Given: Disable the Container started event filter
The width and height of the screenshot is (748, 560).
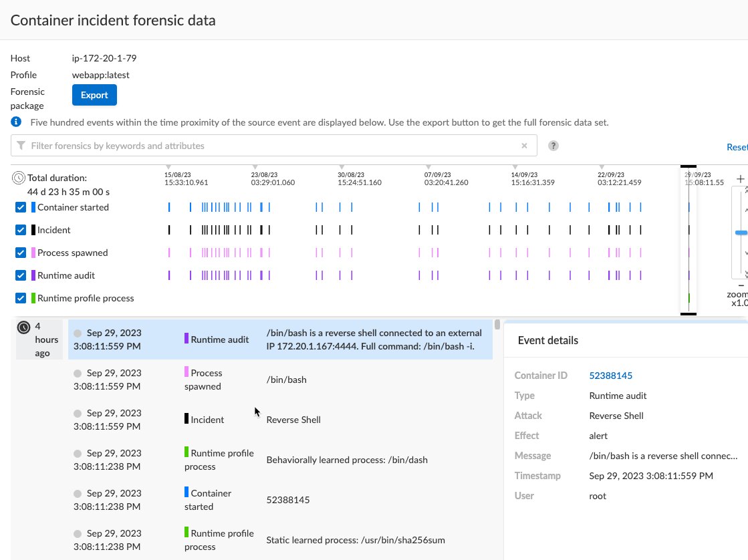Looking at the screenshot, I should click(x=19, y=207).
